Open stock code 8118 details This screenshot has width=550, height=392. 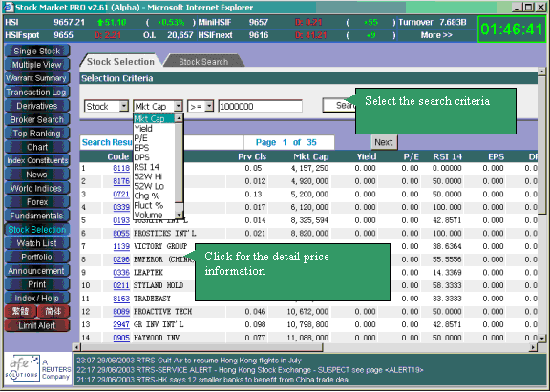coord(121,168)
